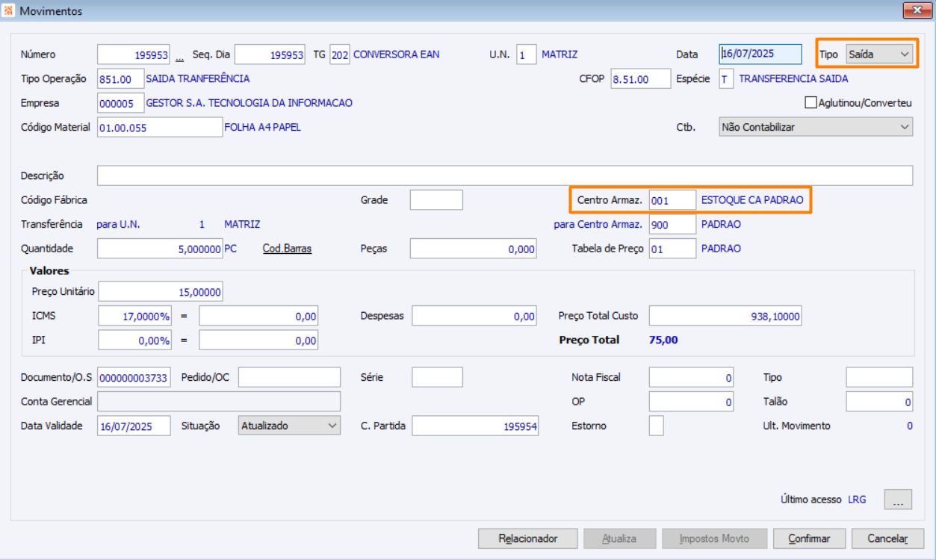Click the Talão input field

coord(879,401)
